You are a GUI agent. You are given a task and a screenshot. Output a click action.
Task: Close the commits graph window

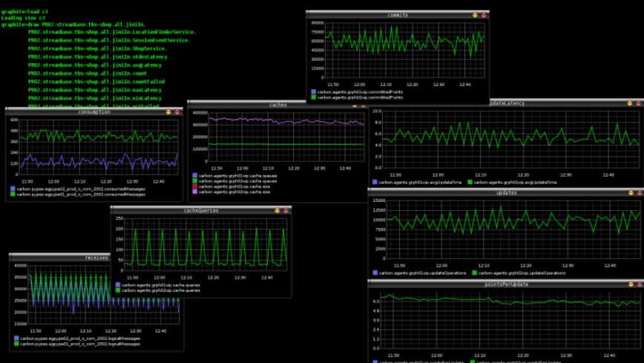pos(484,15)
